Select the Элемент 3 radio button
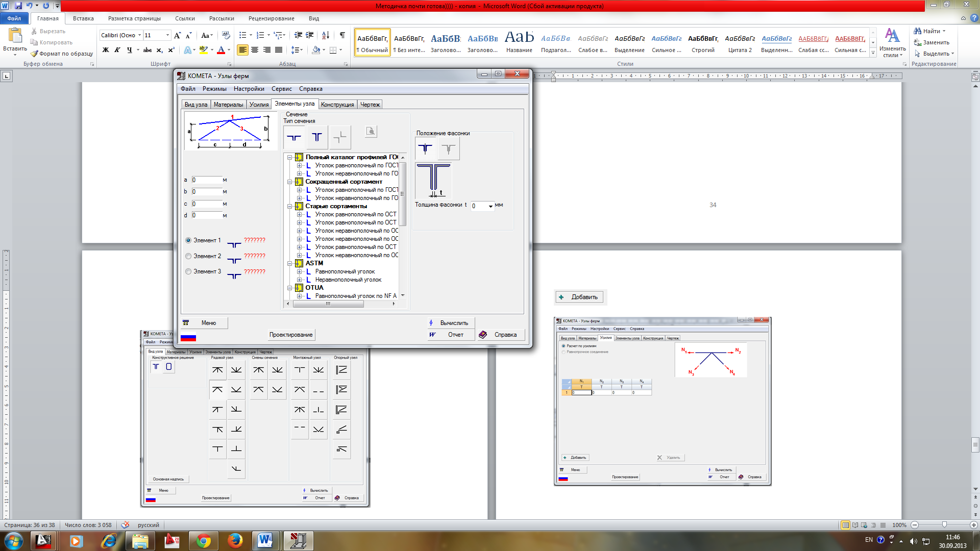Image resolution: width=980 pixels, height=551 pixels. [x=188, y=271]
